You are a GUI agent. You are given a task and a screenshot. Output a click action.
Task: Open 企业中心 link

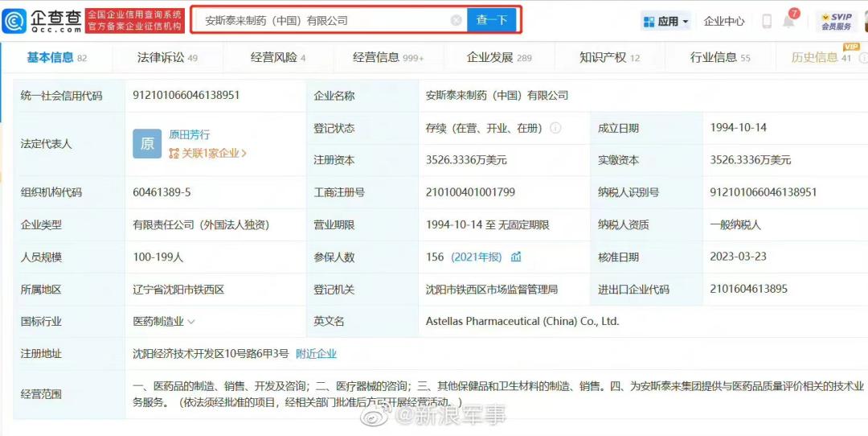tap(724, 22)
